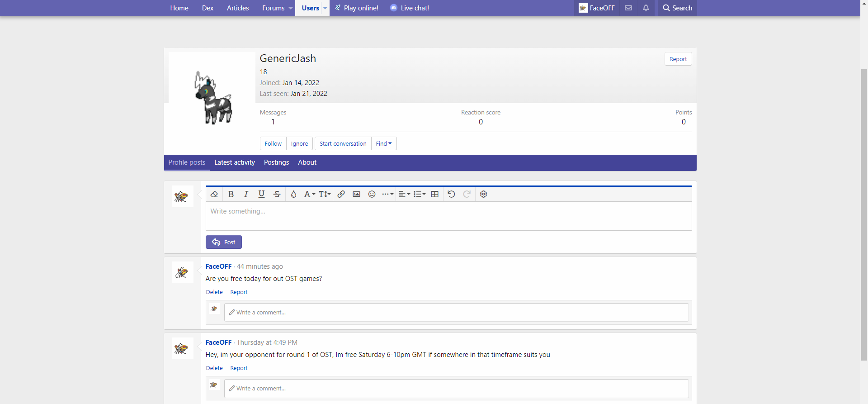Open the alerts bell icon
Screen dimensions: 868x404
pos(646,8)
